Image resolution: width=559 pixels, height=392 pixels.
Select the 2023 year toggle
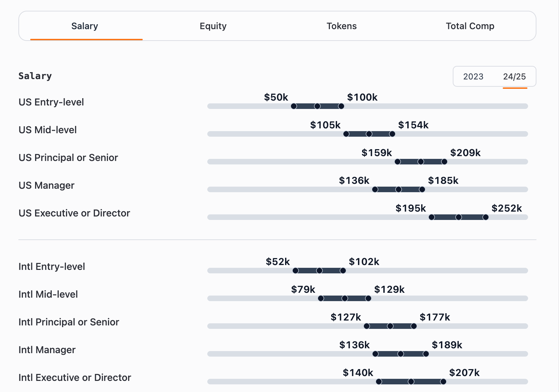(x=474, y=77)
